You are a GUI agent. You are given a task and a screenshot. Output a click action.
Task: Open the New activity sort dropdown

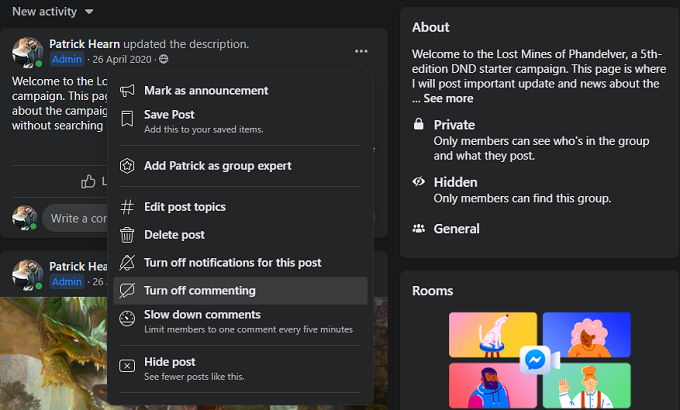[x=52, y=11]
